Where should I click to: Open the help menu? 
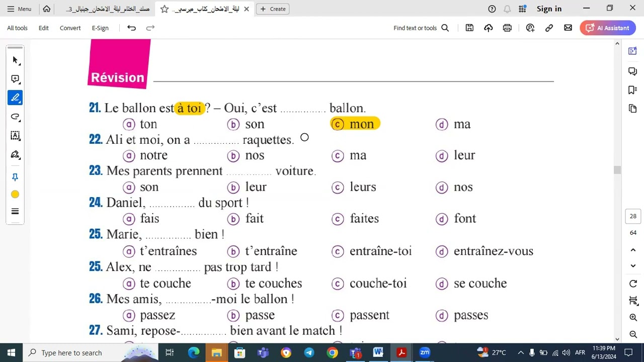click(492, 9)
